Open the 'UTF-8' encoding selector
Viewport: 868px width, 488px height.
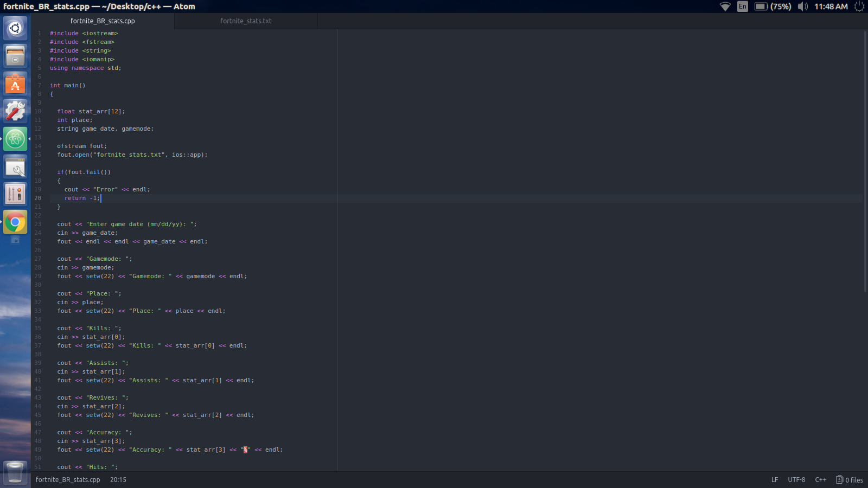(x=796, y=479)
